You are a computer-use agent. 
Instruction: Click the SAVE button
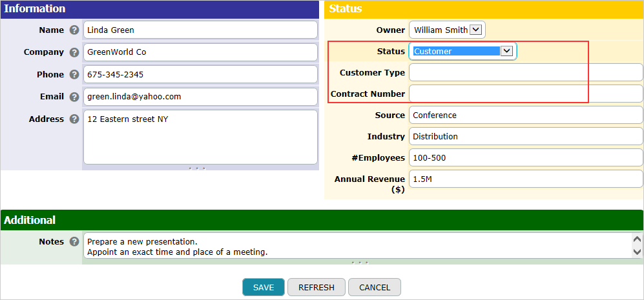[x=264, y=287]
